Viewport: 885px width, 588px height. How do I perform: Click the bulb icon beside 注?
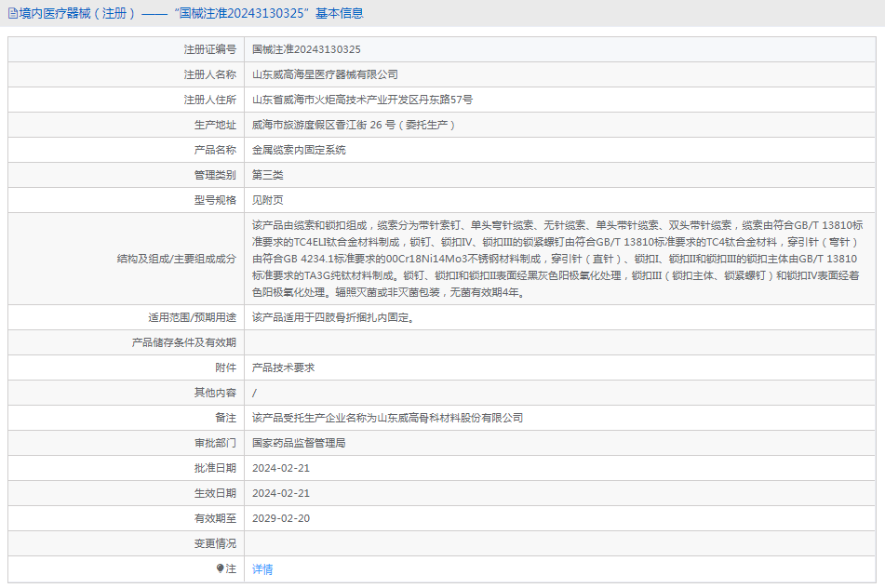coord(221,568)
